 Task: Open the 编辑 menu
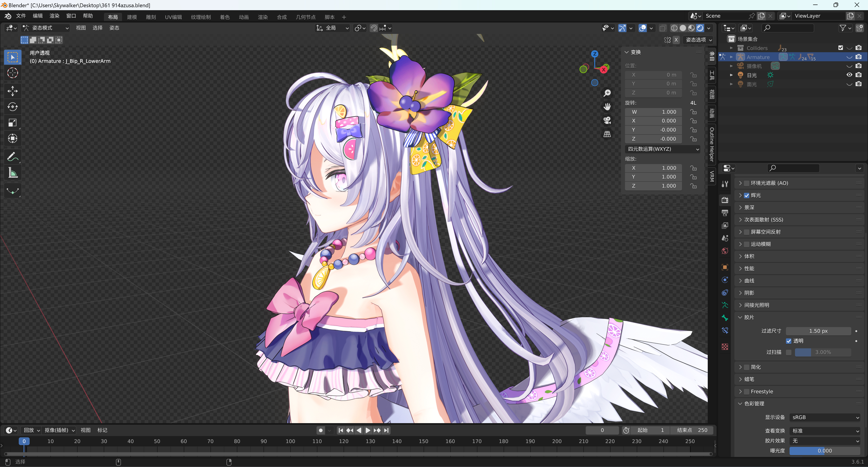coord(38,16)
